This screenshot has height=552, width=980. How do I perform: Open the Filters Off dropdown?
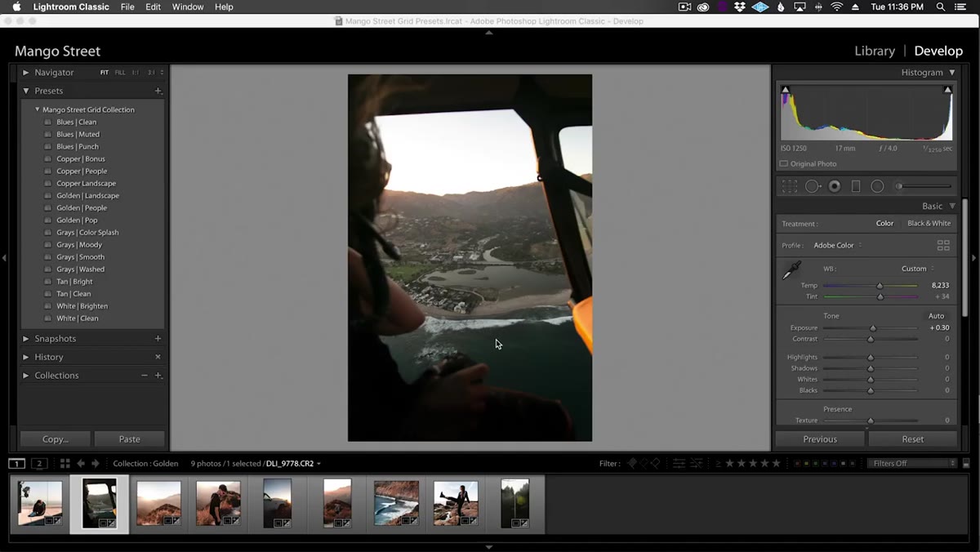click(x=912, y=463)
